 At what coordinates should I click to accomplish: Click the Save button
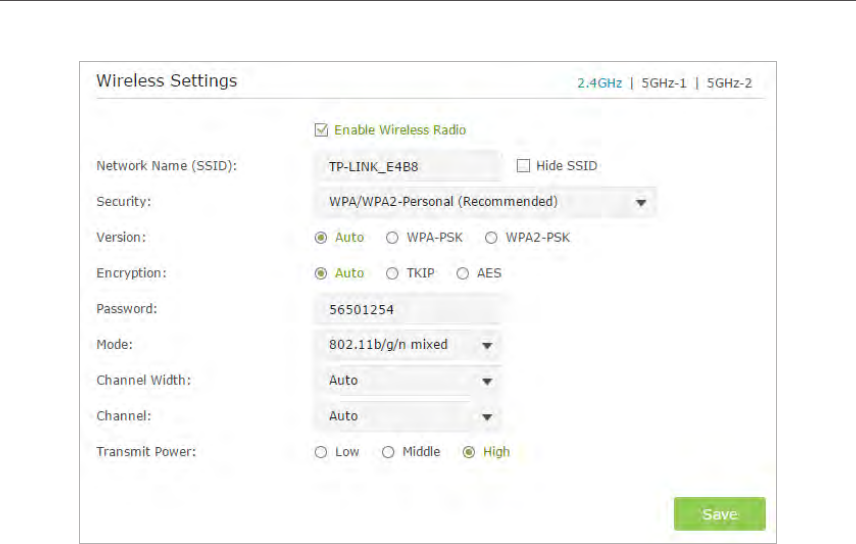pyautogui.click(x=719, y=514)
